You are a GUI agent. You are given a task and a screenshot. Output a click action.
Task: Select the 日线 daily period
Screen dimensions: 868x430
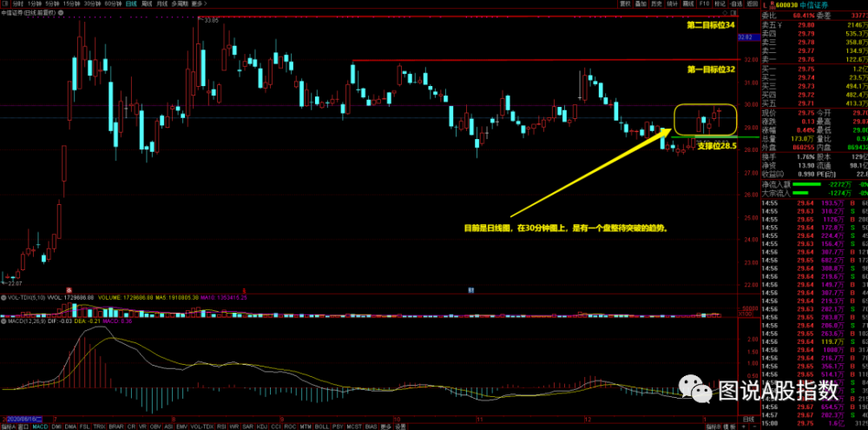pos(131,3)
